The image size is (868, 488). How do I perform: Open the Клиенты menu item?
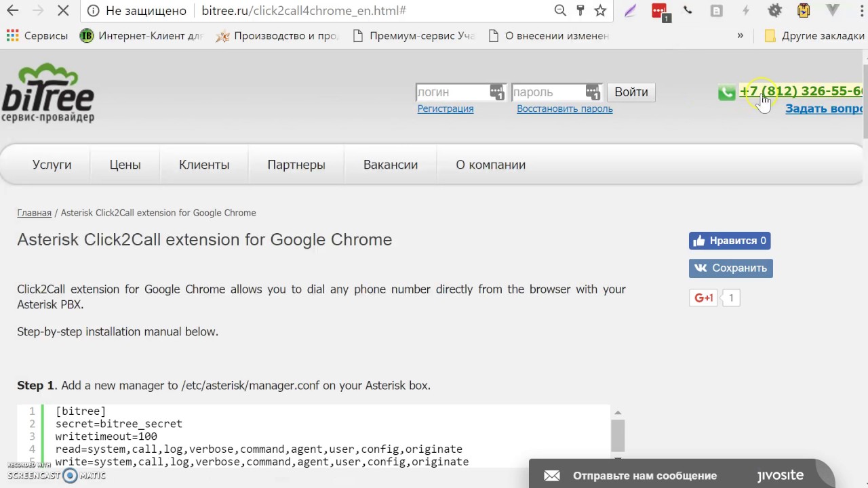pos(204,165)
